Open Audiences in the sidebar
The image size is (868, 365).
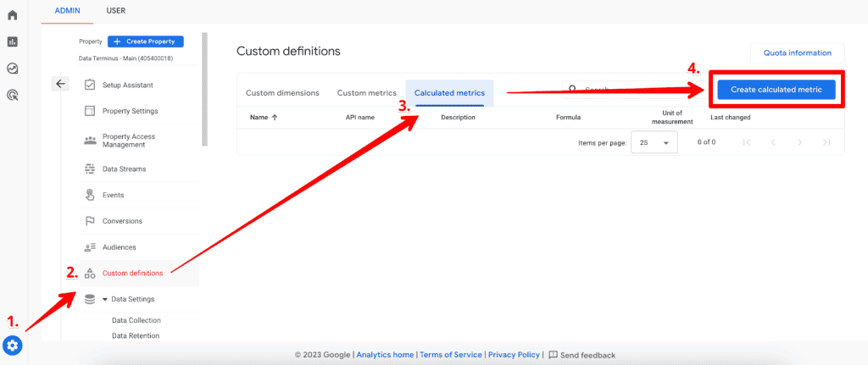[x=119, y=247]
